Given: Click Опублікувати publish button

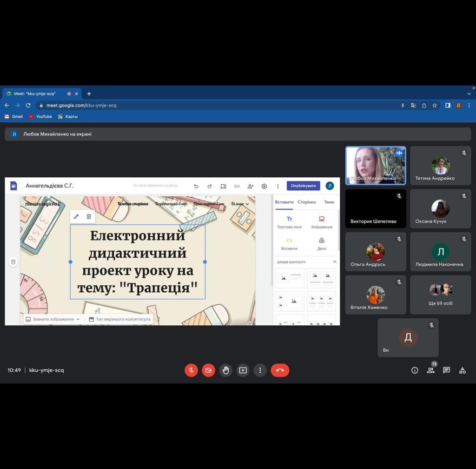Looking at the screenshot, I should click(x=303, y=186).
